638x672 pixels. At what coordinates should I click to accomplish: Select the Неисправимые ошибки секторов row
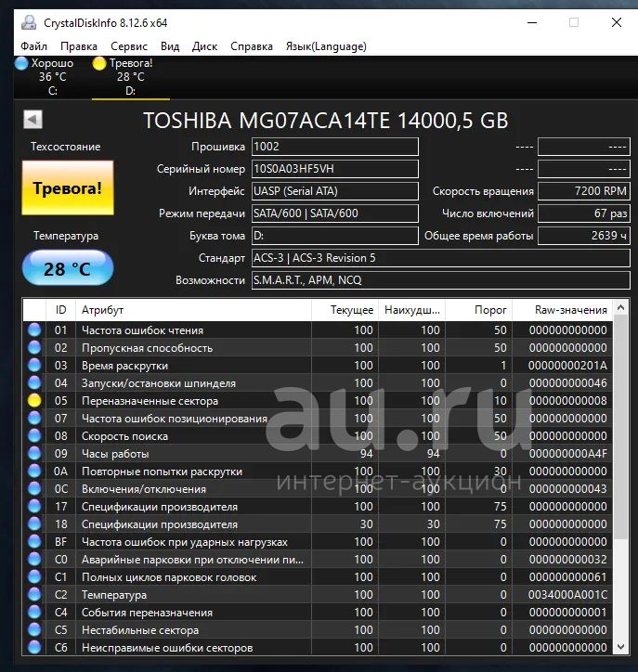pyautogui.click(x=318, y=647)
